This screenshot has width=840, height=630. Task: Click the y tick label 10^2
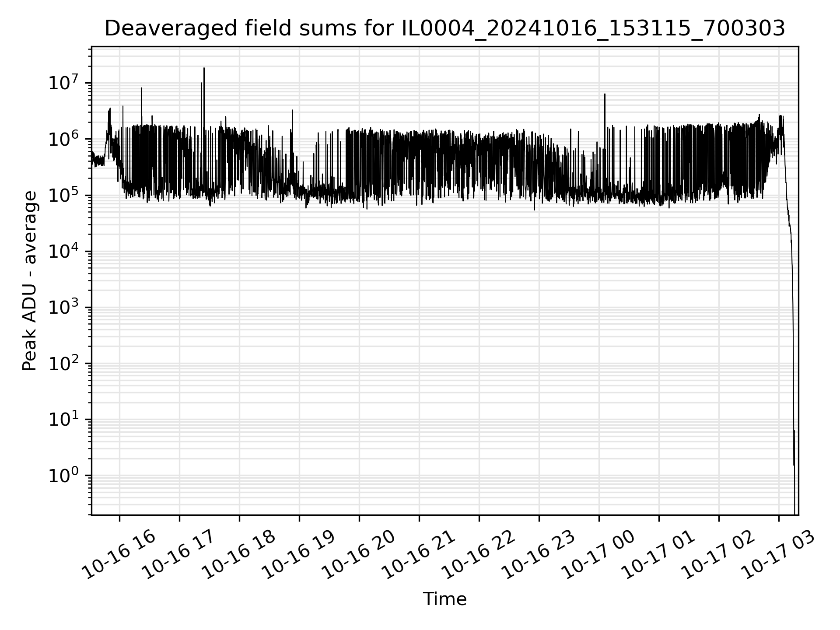(63, 362)
